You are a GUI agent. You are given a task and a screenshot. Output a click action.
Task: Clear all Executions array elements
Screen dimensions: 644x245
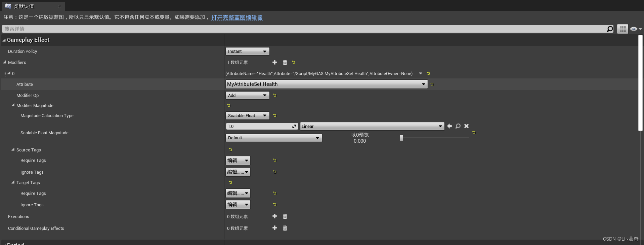click(x=285, y=216)
